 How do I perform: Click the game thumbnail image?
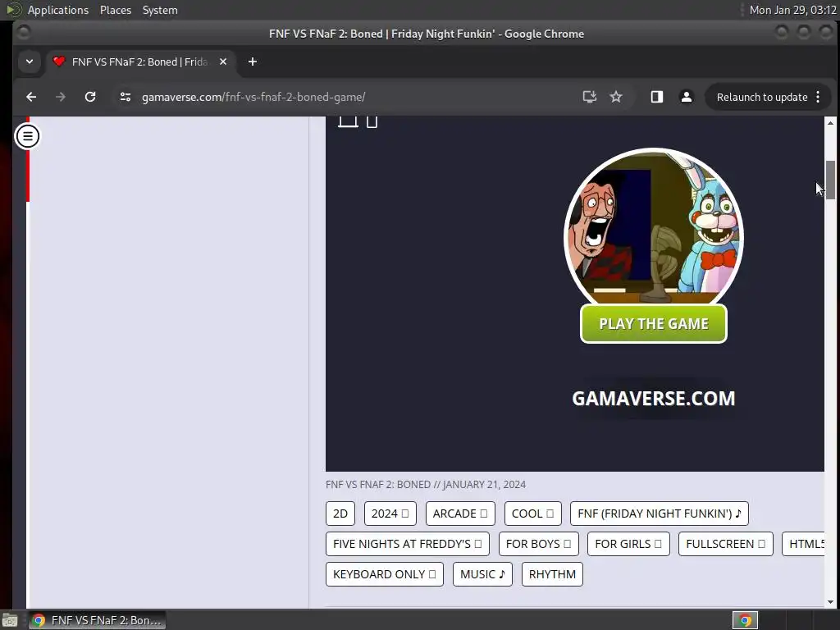click(x=654, y=228)
